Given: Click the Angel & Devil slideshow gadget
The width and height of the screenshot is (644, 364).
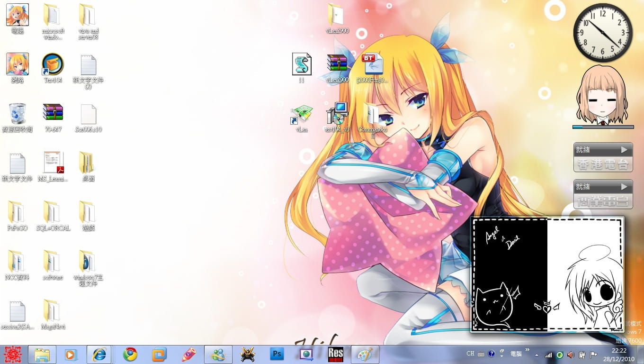Looking at the screenshot, I should [x=547, y=275].
